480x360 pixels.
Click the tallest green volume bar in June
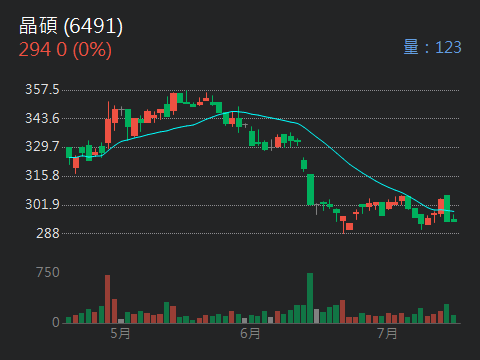310,298
